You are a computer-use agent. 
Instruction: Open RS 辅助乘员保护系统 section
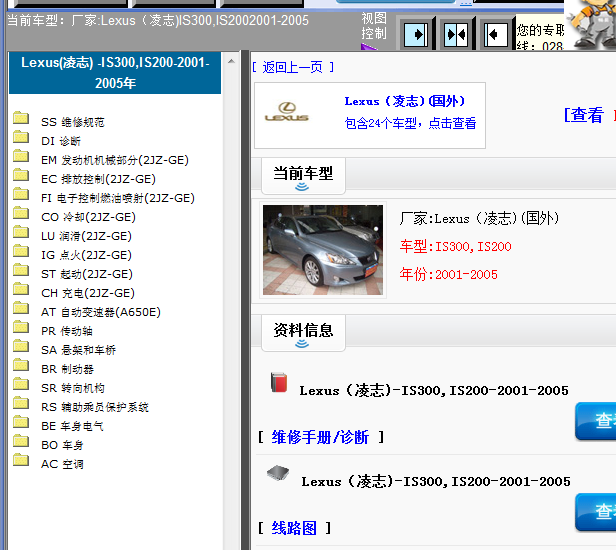pos(95,407)
